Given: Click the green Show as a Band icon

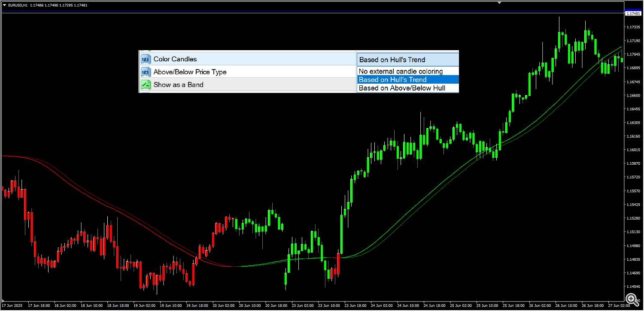Looking at the screenshot, I should pyautogui.click(x=146, y=85).
